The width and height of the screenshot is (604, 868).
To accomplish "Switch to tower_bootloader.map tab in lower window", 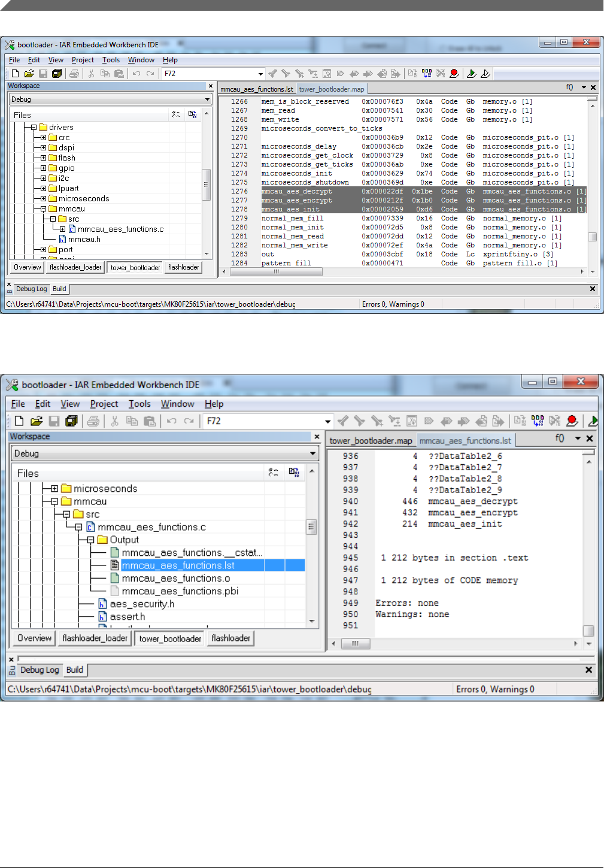I will tap(371, 441).
